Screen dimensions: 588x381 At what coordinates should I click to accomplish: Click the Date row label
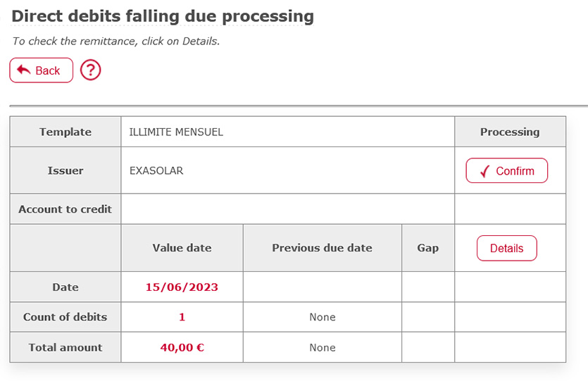click(x=65, y=287)
